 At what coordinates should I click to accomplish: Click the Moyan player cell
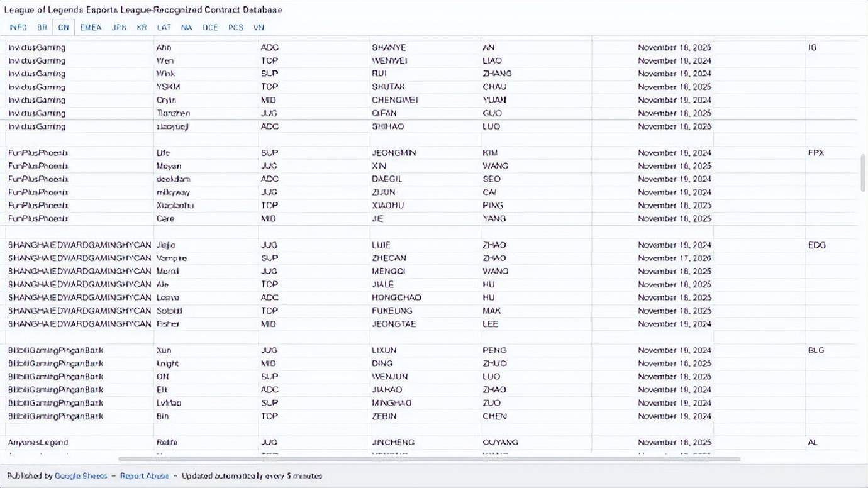click(206, 166)
